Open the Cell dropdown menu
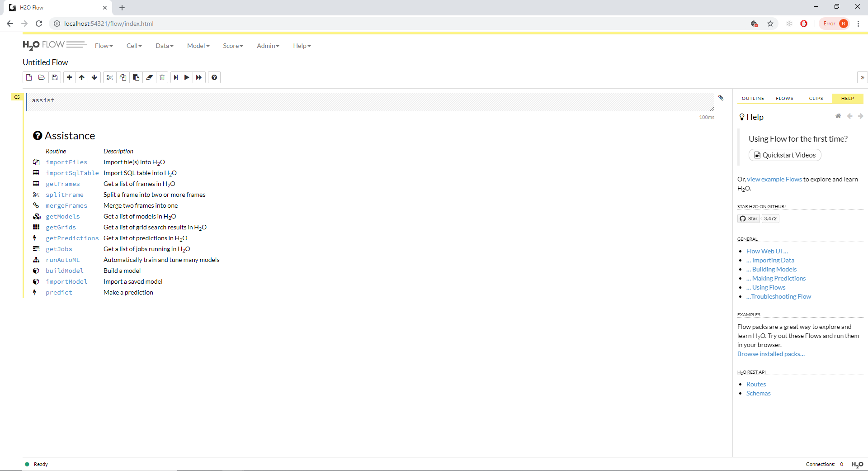Viewport: 868px width, 471px height. pos(134,46)
